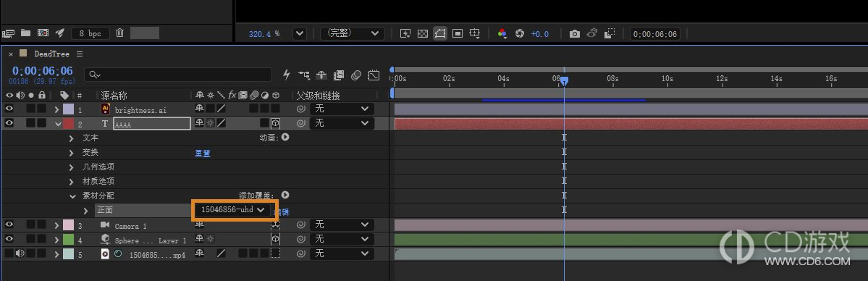Toggle mask and shape path visibility
This screenshot has height=281, width=868.
pos(440,34)
